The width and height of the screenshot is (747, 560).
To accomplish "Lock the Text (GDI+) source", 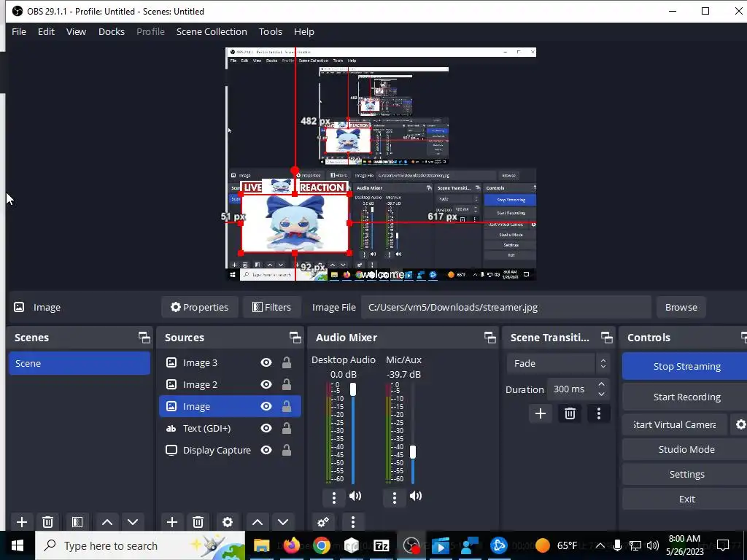I will click(x=286, y=428).
